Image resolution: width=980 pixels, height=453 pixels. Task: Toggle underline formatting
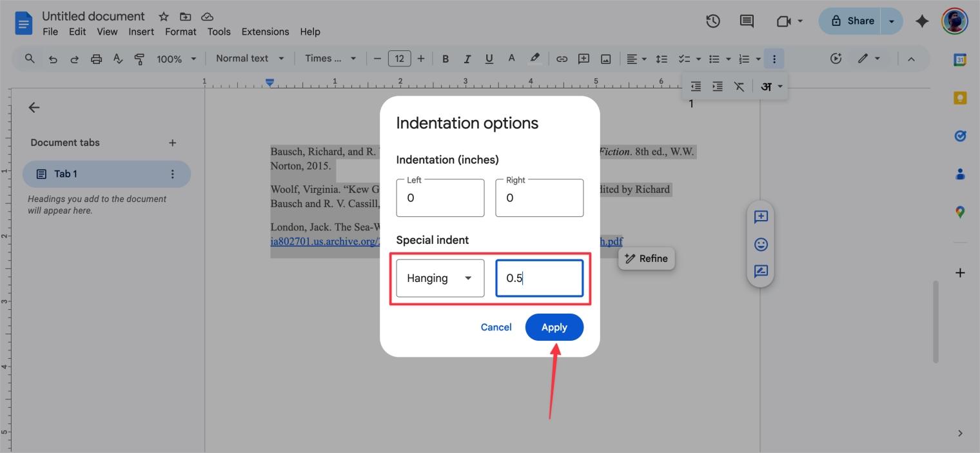tap(489, 58)
